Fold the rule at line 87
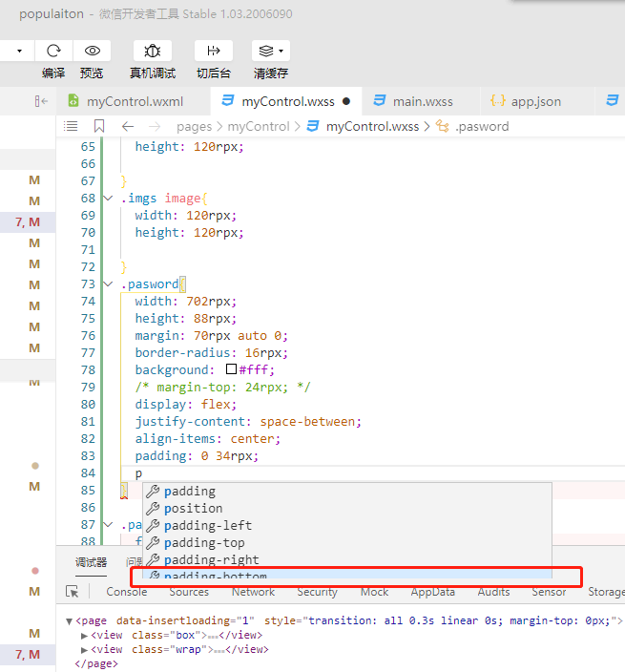Viewport: 625px width, 672px height. [109, 524]
